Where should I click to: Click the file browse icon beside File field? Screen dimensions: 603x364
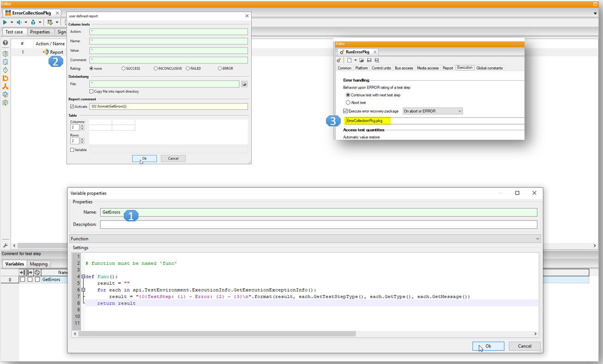244,84
